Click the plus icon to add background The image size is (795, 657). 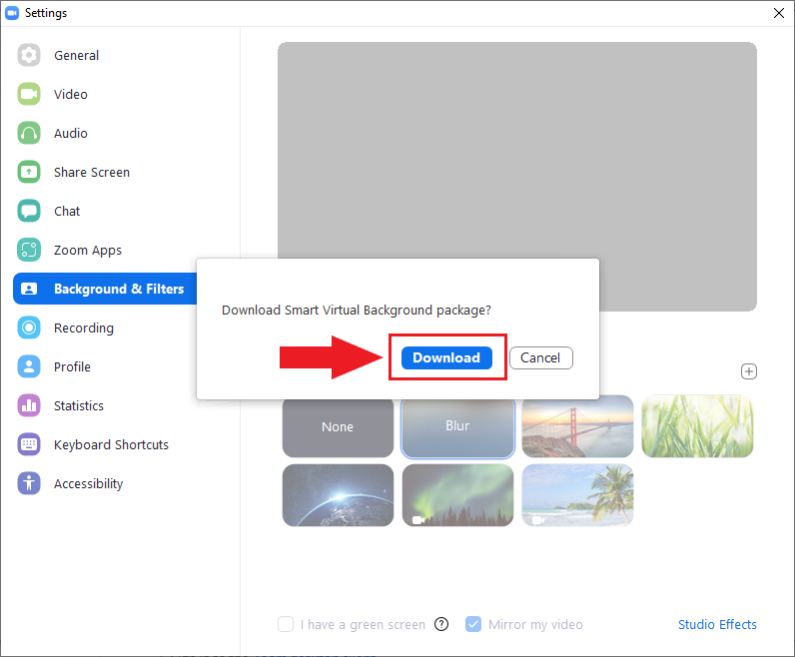point(749,372)
